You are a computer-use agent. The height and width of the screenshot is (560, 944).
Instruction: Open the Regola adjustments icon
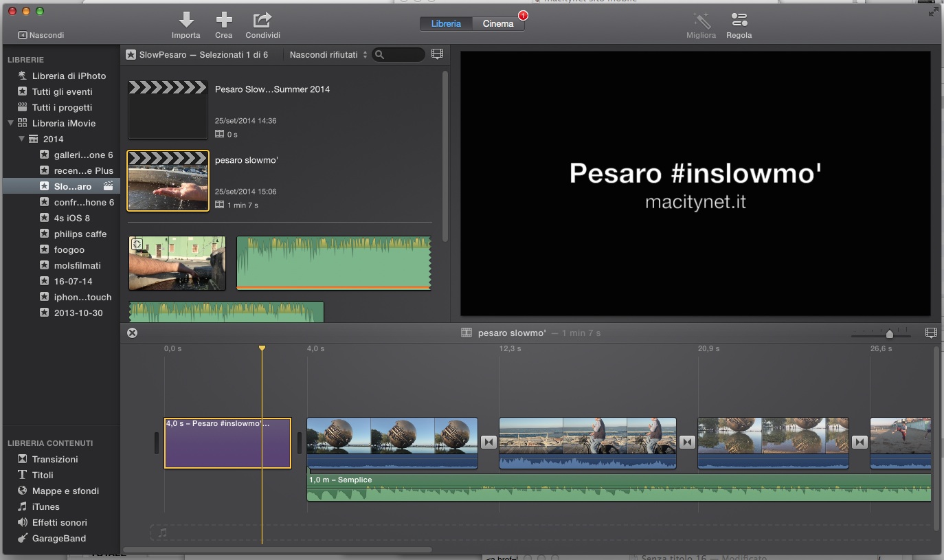pyautogui.click(x=739, y=20)
